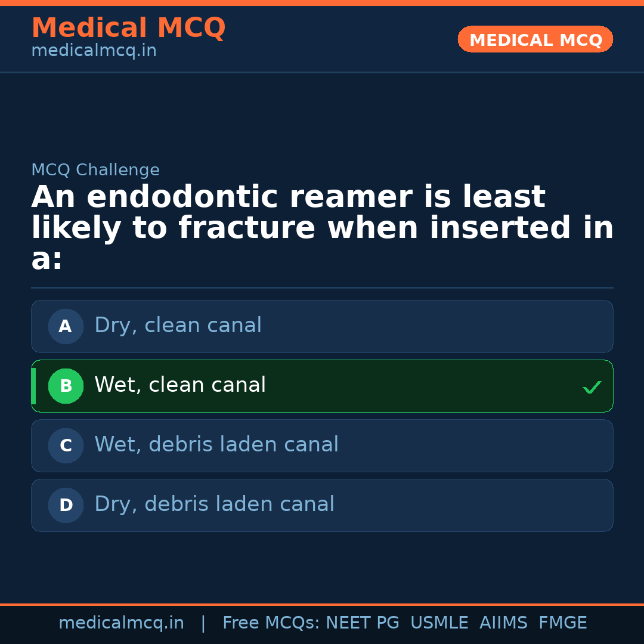Select answer option 'Dry, clean canal'
The image size is (644, 644).
click(322, 326)
